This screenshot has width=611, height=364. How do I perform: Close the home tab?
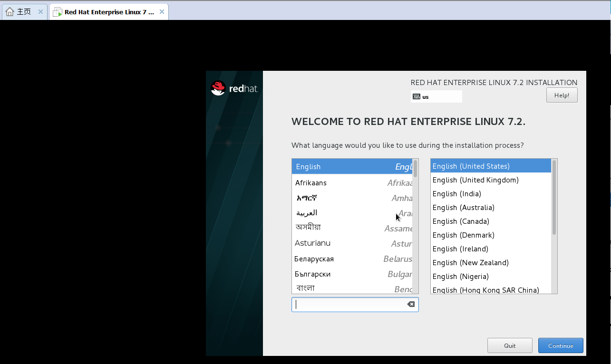pyautogui.click(x=40, y=12)
